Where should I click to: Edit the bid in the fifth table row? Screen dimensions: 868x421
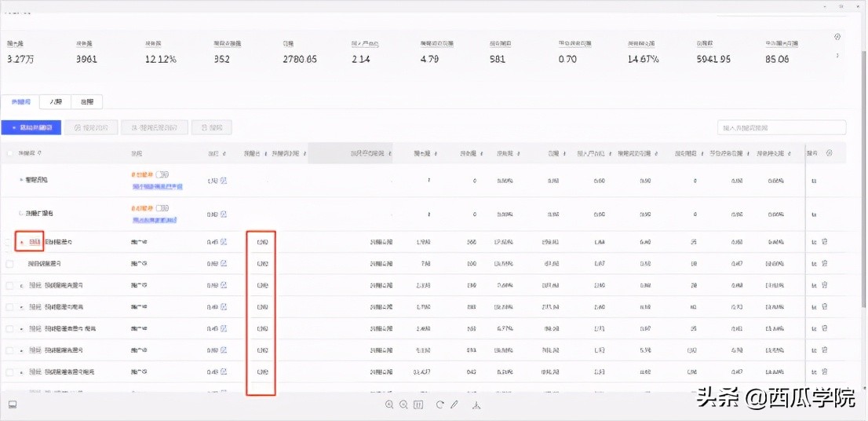pos(224,285)
